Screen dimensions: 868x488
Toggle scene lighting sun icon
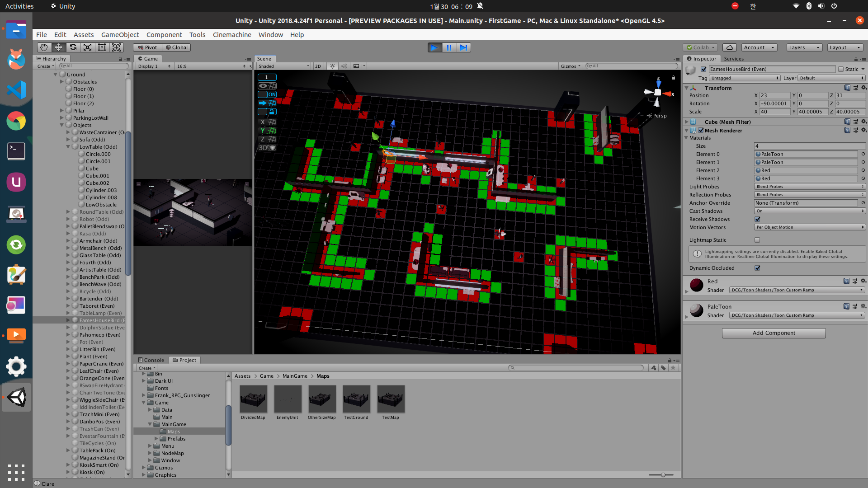pyautogui.click(x=332, y=66)
